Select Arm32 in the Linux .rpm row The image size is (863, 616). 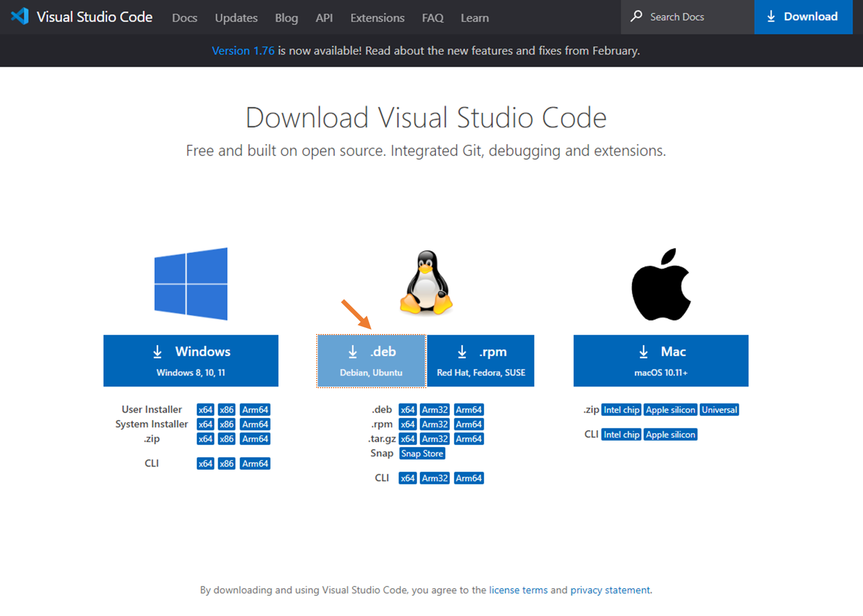click(435, 424)
